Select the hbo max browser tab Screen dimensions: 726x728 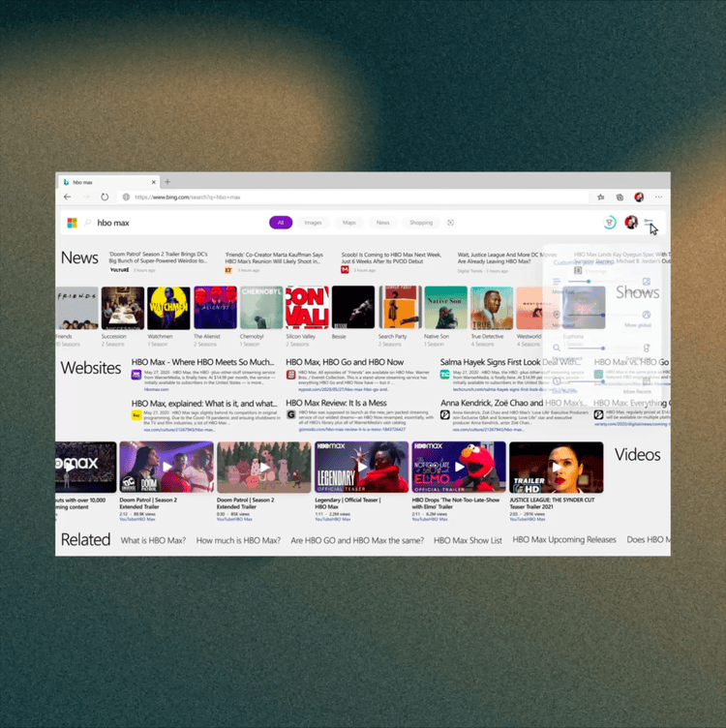click(x=108, y=182)
